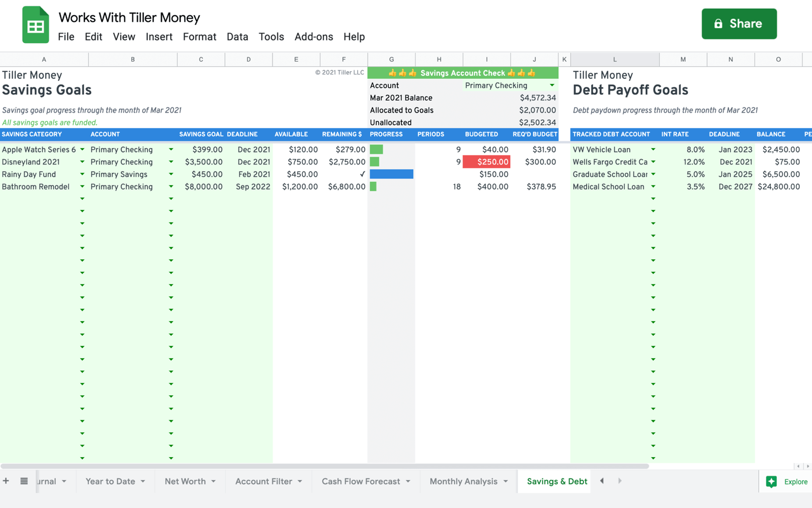Viewport: 812px width, 508px height.
Task: Show previous sheet tabs with left arrow
Action: pyautogui.click(x=602, y=481)
